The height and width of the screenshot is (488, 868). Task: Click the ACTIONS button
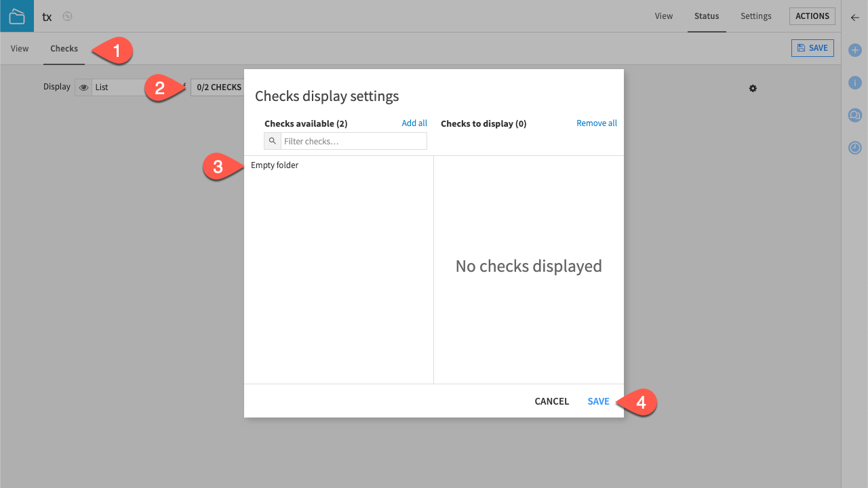coord(812,16)
